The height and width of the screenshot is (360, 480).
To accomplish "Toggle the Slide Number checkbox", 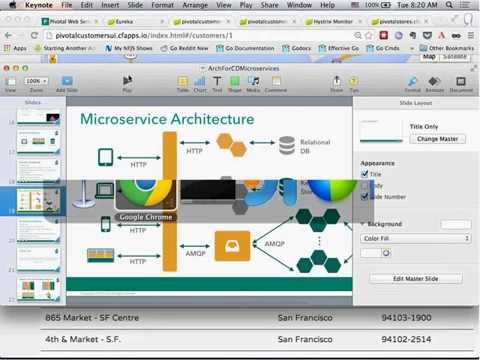I will 364,197.
